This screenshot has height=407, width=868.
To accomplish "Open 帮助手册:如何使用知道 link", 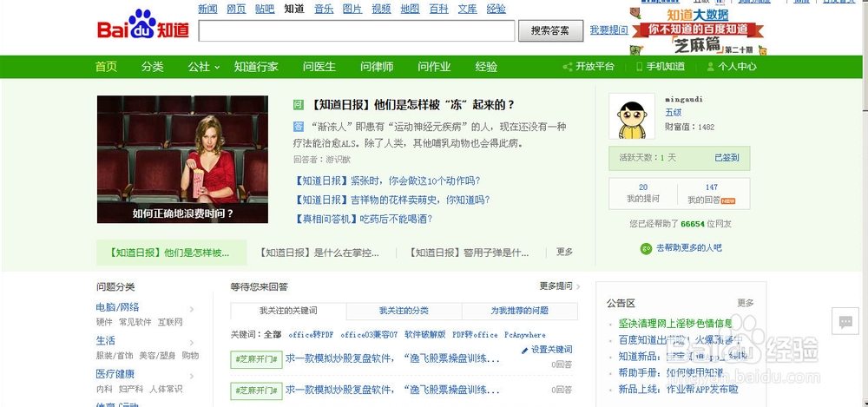I will 670,373.
